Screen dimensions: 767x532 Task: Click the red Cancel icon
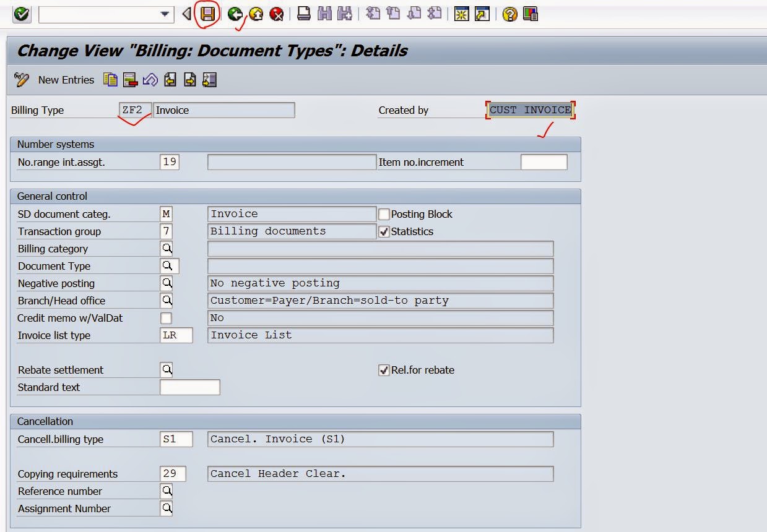click(277, 14)
